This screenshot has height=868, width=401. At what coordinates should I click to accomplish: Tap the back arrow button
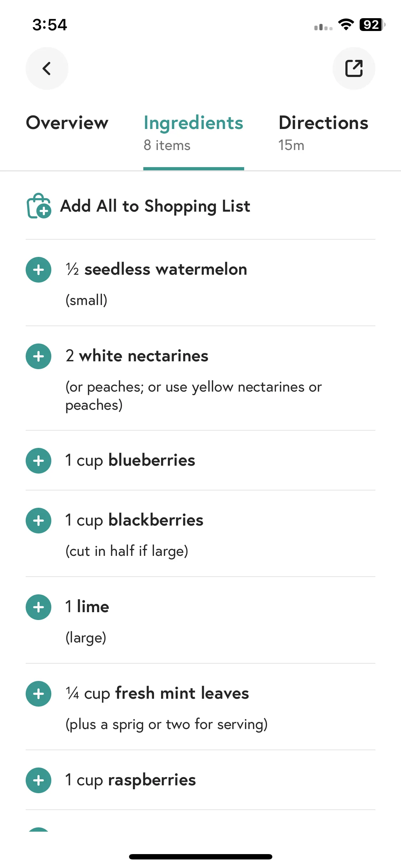pos(47,68)
